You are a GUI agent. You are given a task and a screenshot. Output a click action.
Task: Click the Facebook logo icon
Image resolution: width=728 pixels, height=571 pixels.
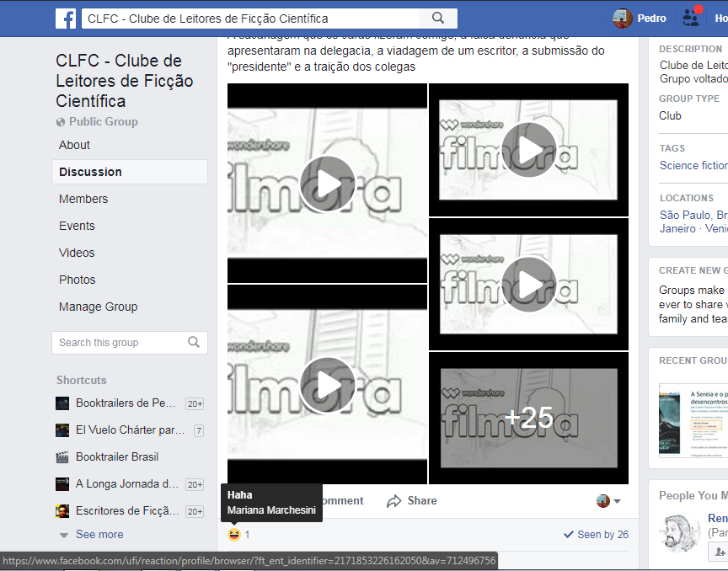[66, 19]
